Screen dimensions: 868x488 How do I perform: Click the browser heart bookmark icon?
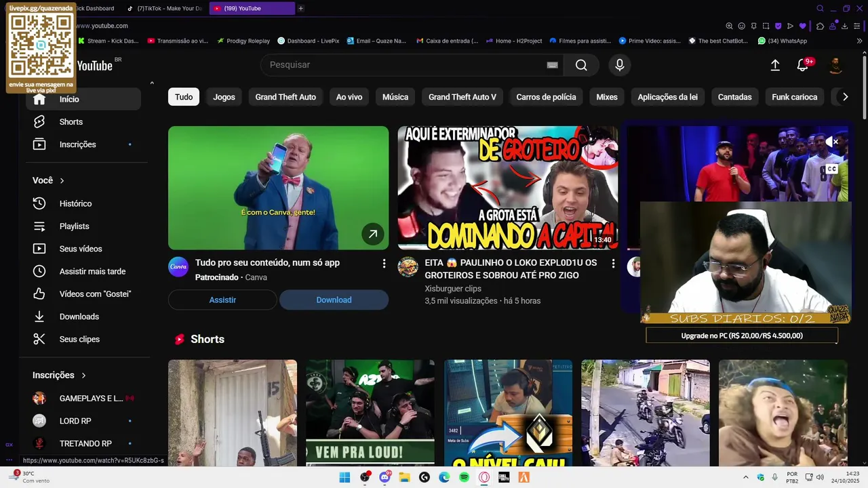pyautogui.click(x=802, y=26)
